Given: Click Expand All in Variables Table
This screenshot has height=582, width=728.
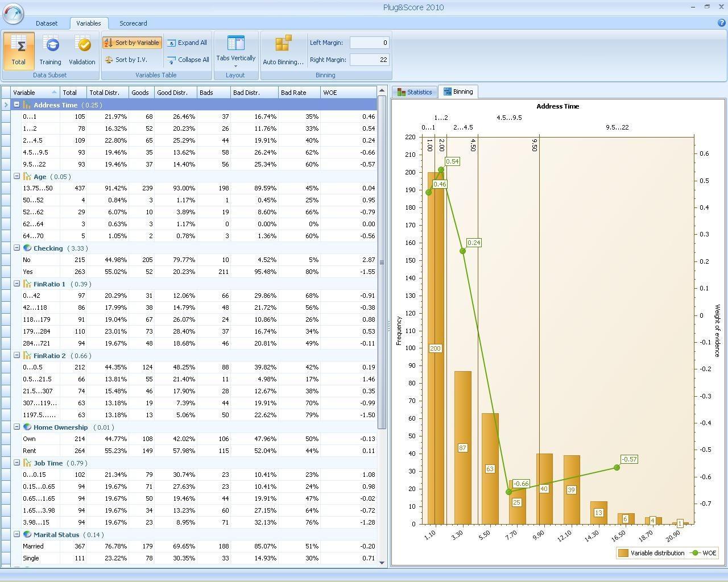Looking at the screenshot, I should click(x=187, y=43).
